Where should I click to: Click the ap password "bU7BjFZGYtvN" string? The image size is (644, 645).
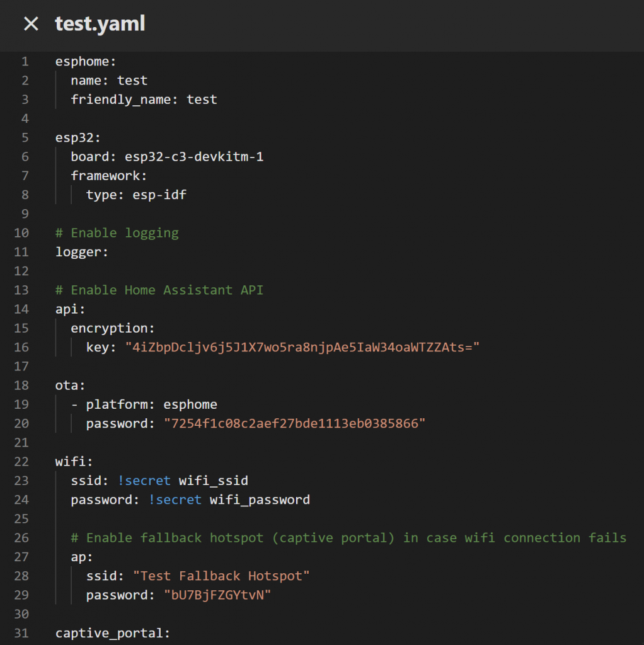pos(217,595)
